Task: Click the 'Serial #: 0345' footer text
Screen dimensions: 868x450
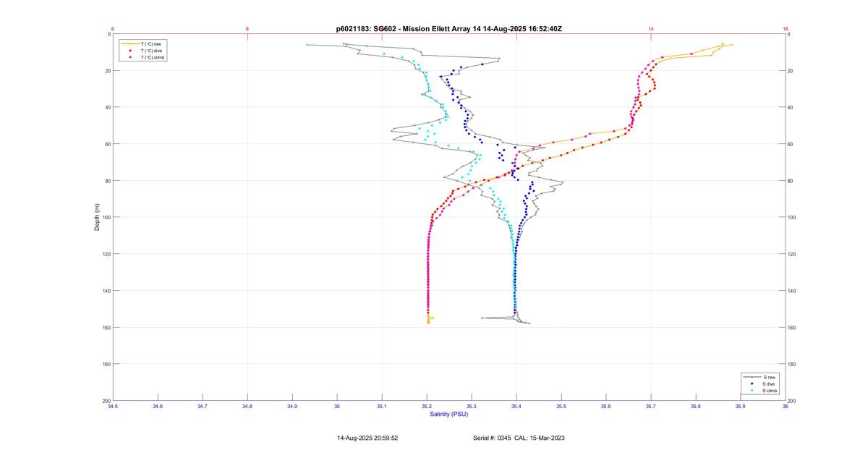Action: 492,438
